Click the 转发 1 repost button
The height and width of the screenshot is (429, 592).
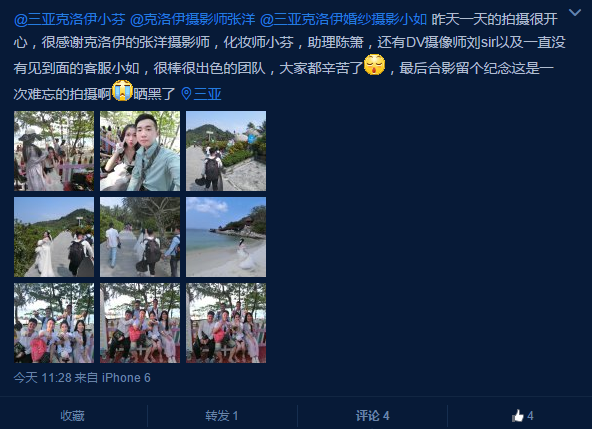click(222, 416)
